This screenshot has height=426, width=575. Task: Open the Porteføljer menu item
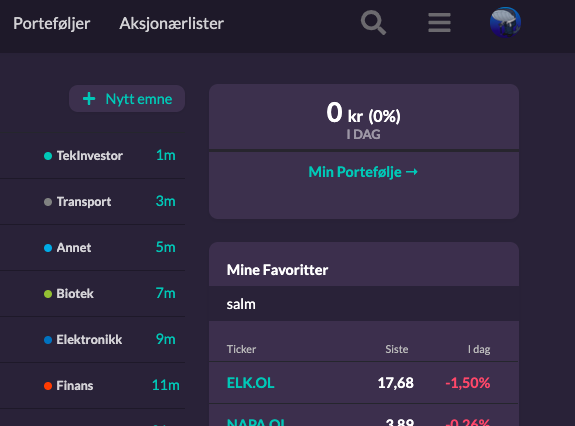52,24
